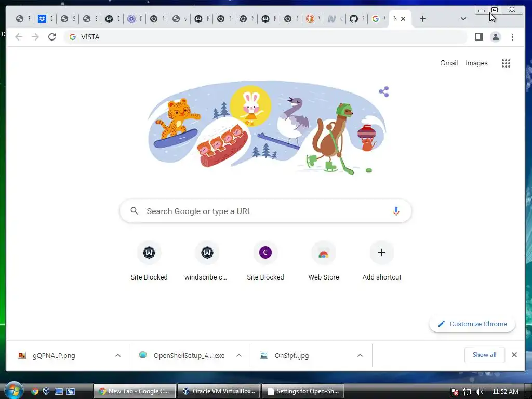The image size is (532, 399).
Task: Open the Windows Start orb
Action: point(14,391)
